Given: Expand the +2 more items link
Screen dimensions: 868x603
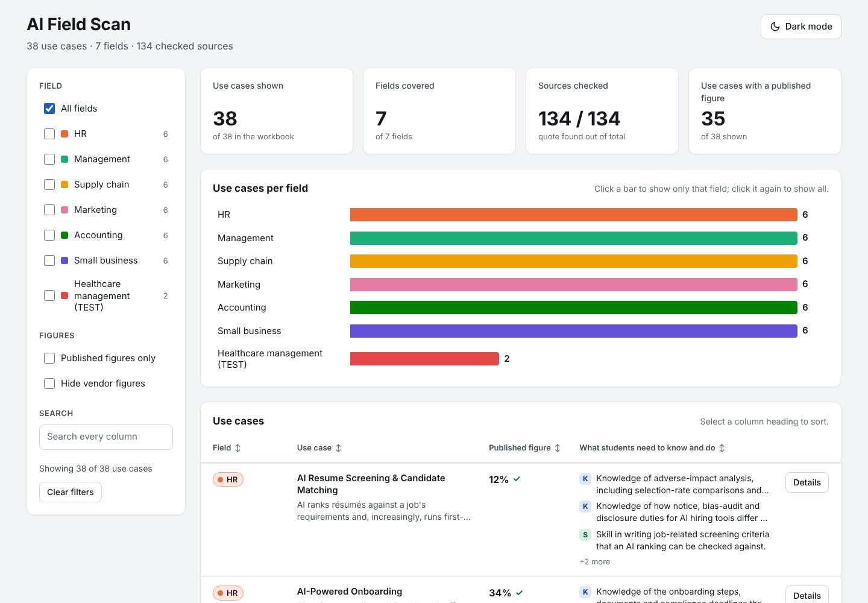Looking at the screenshot, I should pyautogui.click(x=594, y=562).
